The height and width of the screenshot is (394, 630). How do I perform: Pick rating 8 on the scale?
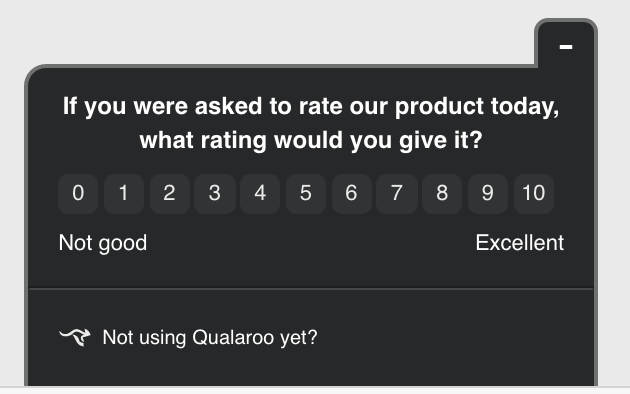[442, 194]
